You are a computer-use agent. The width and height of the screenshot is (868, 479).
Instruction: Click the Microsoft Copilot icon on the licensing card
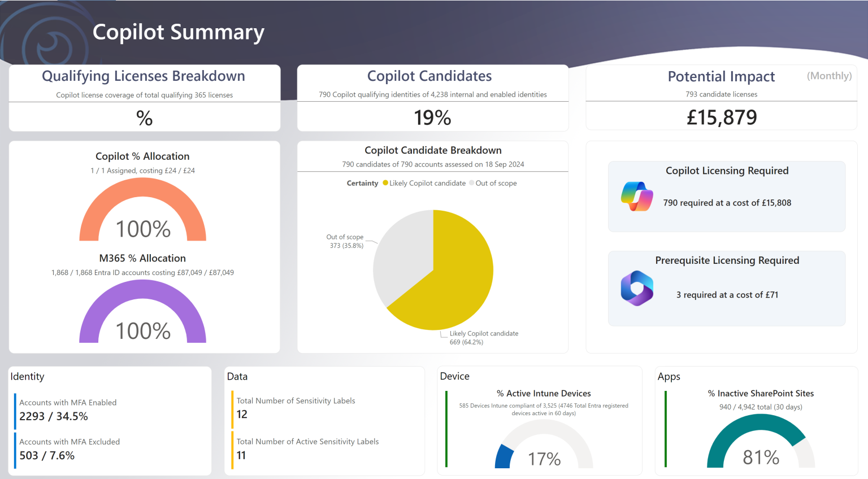click(637, 196)
